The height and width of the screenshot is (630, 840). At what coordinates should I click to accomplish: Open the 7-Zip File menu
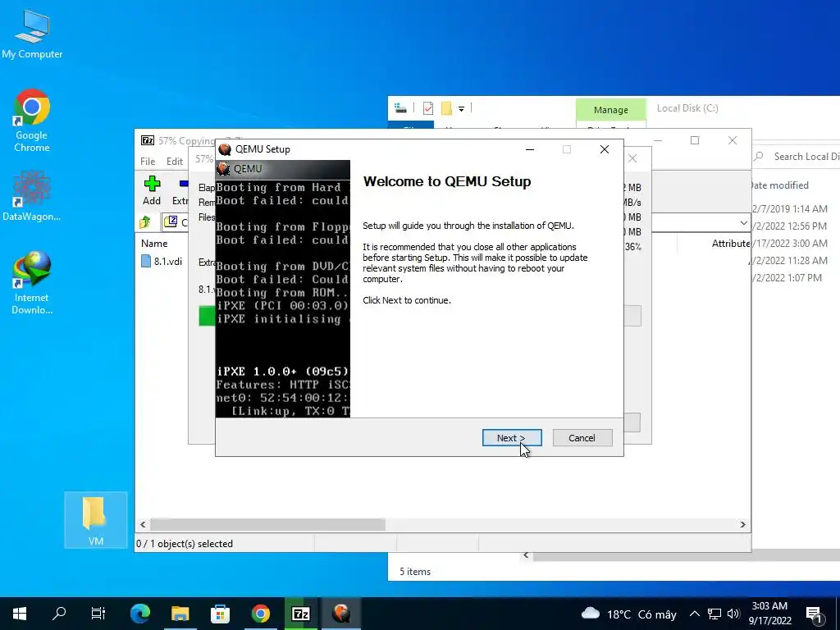pos(148,162)
